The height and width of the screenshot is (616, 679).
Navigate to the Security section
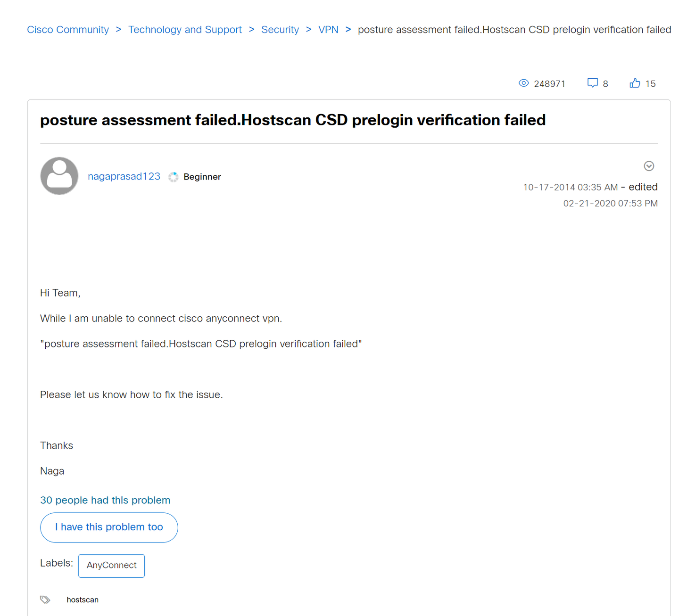(x=280, y=29)
